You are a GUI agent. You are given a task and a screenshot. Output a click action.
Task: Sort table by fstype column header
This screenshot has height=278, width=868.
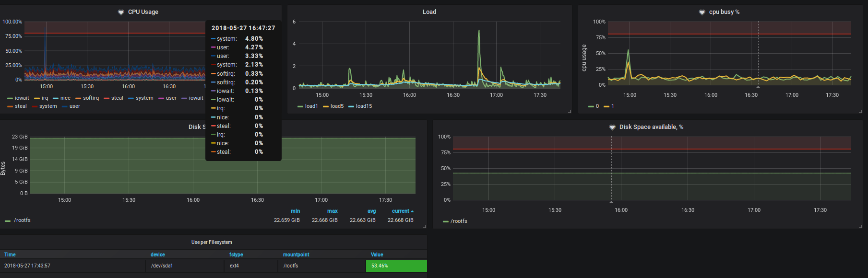coord(236,255)
